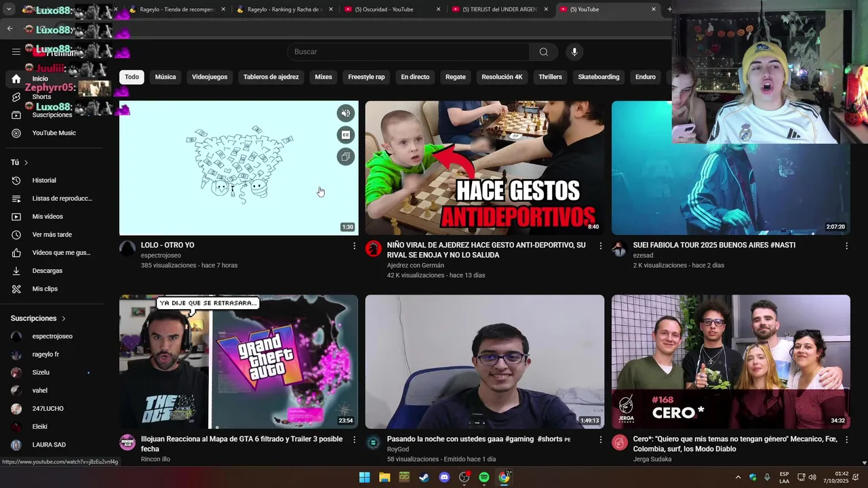The height and width of the screenshot is (488, 868).
Task: Open LAURA SAD subscription channel
Action: tap(54, 445)
